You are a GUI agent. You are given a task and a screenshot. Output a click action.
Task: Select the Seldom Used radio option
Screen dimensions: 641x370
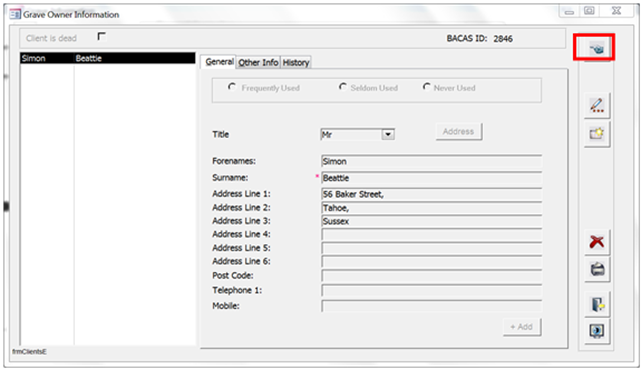pos(343,87)
